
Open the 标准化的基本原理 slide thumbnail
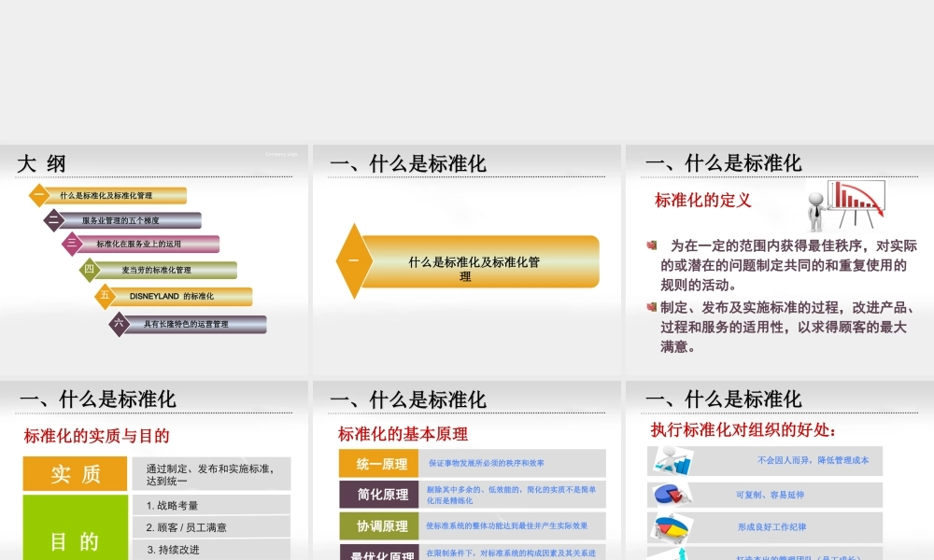click(466, 470)
